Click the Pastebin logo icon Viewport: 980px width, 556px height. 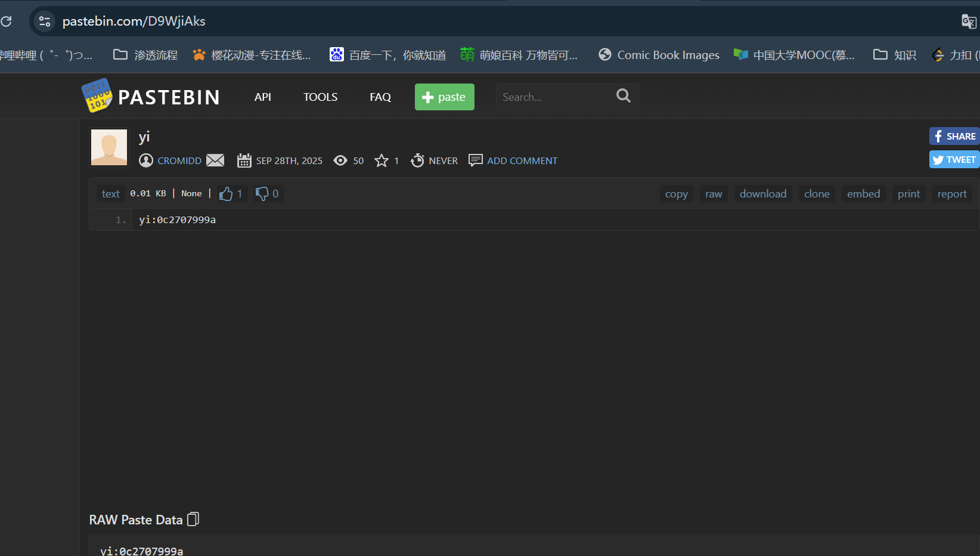[97, 96]
